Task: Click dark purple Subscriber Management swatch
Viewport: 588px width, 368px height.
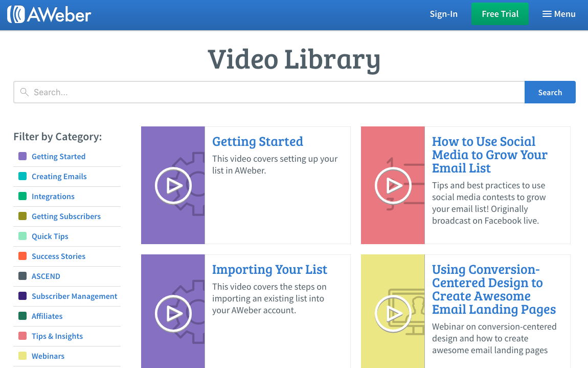Action: pyautogui.click(x=22, y=296)
